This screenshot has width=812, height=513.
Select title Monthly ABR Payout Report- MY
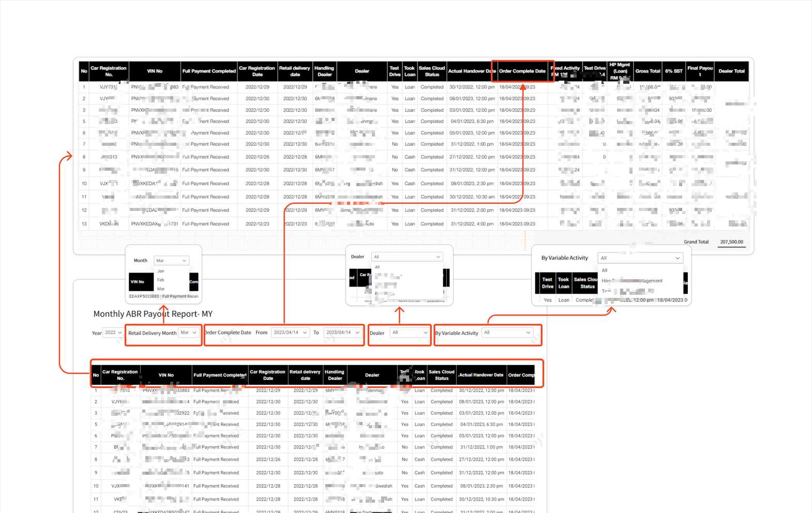point(153,314)
